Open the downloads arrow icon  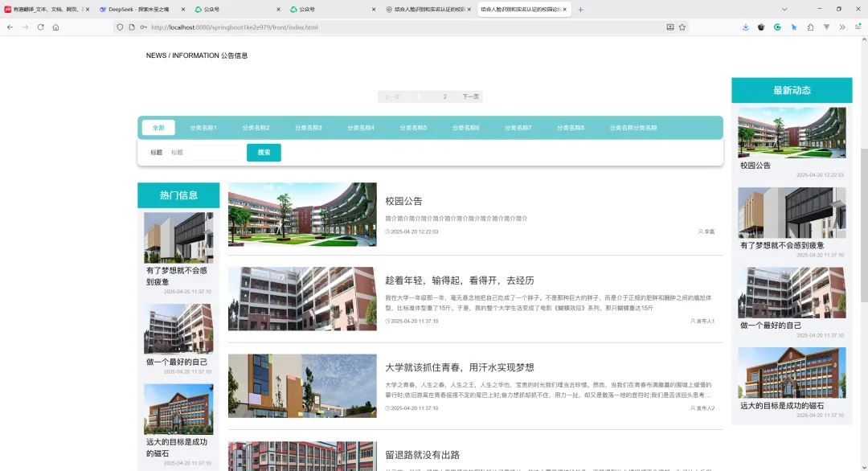click(x=746, y=27)
